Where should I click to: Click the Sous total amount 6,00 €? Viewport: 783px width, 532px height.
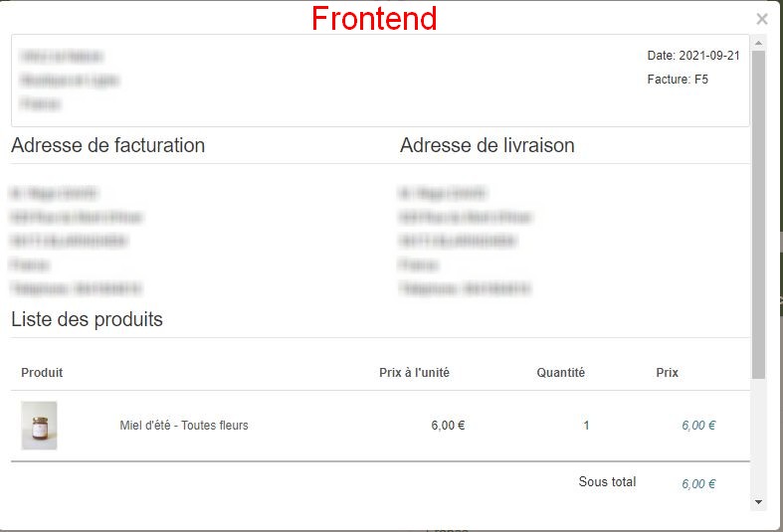(698, 484)
